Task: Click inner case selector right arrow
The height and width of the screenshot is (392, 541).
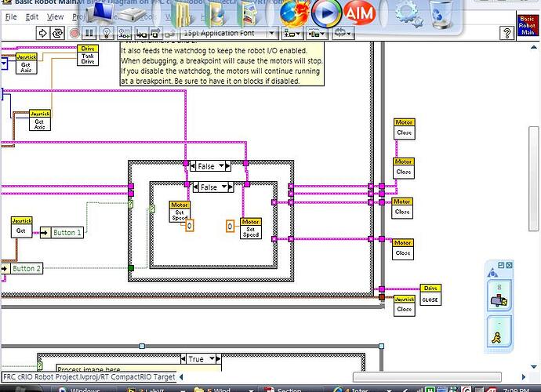Action: (x=231, y=187)
